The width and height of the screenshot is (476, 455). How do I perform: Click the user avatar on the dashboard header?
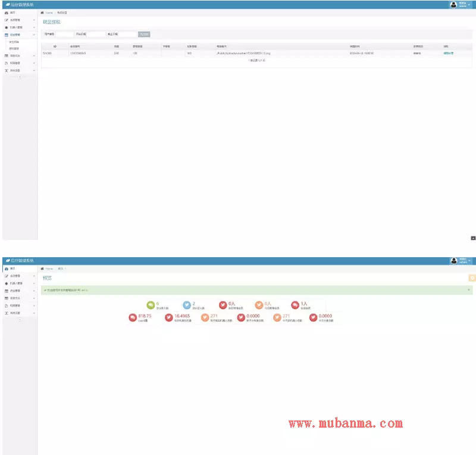tap(454, 261)
